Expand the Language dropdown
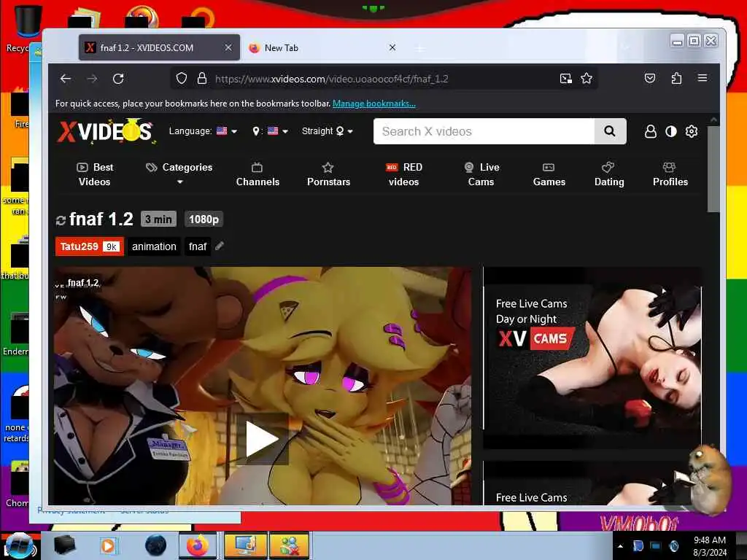Screen dimensions: 747x560 [203, 131]
